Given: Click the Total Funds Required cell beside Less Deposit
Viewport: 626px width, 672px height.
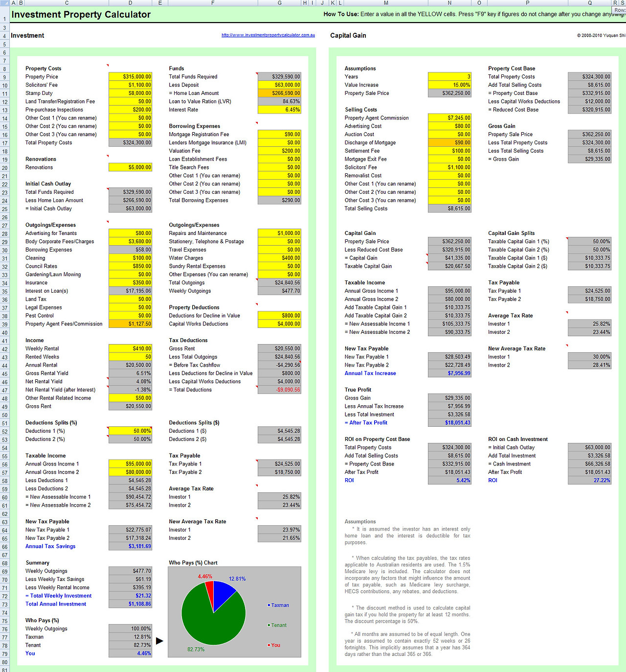Looking at the screenshot, I should click(279, 77).
